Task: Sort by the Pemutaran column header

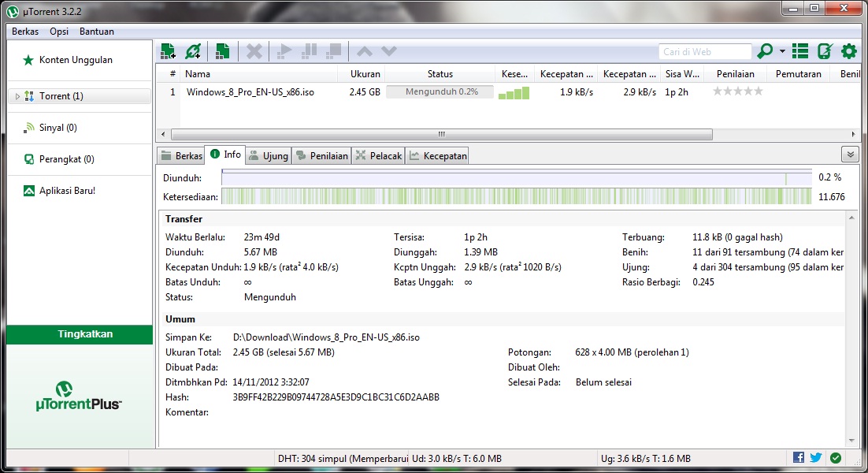Action: [798, 74]
